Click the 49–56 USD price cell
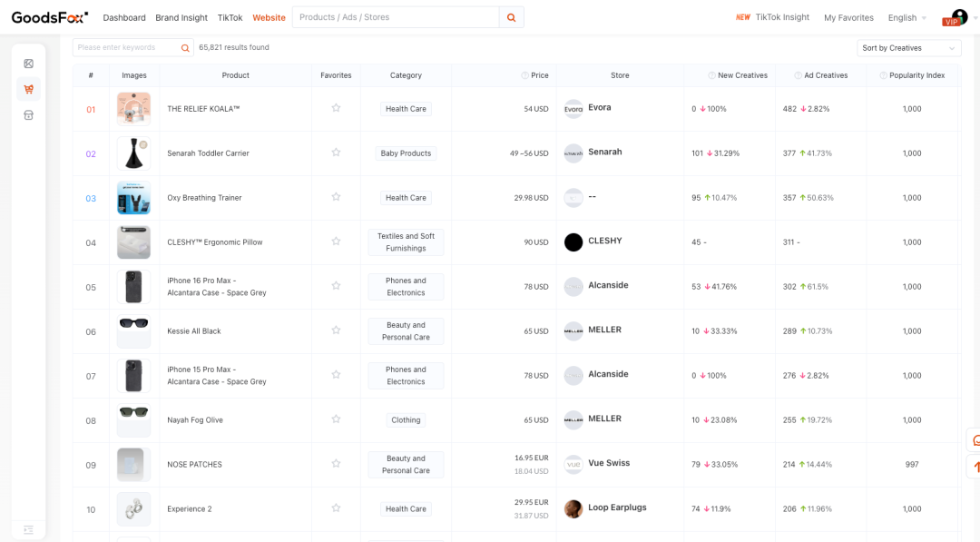980x542 pixels. coord(529,153)
